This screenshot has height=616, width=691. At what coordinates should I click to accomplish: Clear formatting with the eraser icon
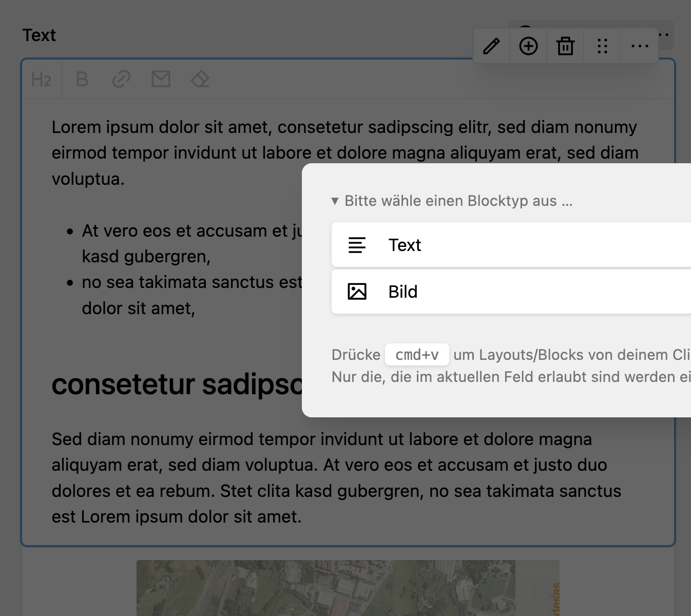(x=200, y=79)
